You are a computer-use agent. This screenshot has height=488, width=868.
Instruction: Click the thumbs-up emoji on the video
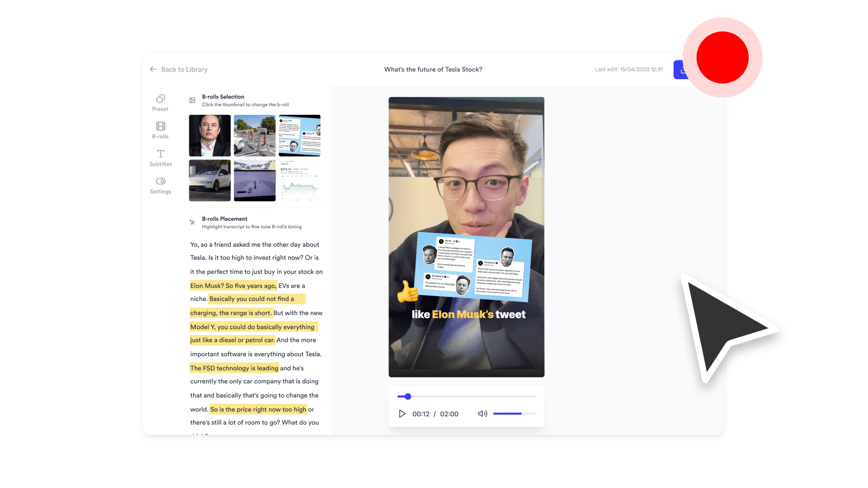(x=407, y=291)
